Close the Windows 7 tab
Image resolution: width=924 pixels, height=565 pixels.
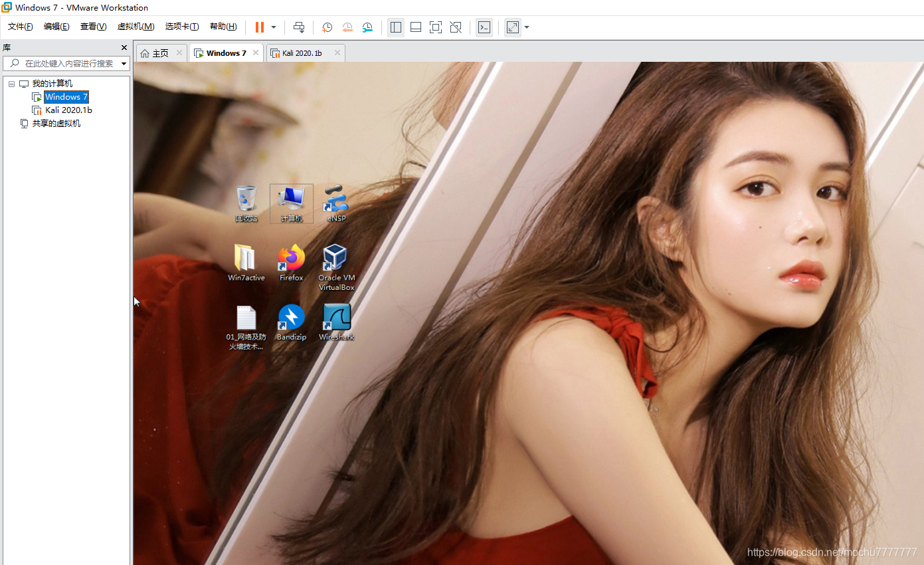pyautogui.click(x=256, y=53)
